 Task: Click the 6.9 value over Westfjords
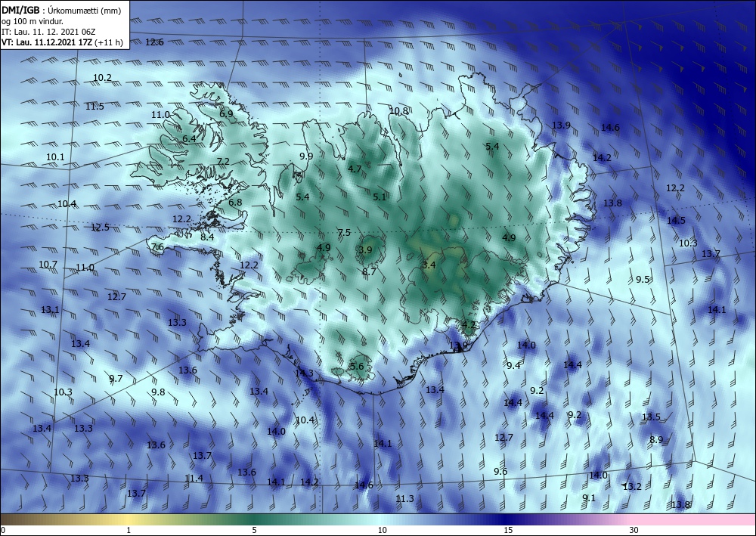click(226, 114)
